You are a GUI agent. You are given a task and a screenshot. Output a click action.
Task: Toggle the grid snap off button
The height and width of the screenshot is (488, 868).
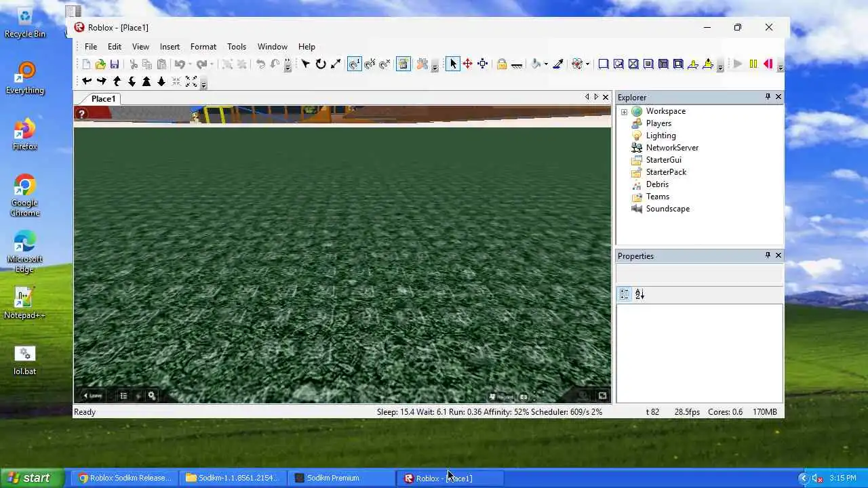coord(384,64)
